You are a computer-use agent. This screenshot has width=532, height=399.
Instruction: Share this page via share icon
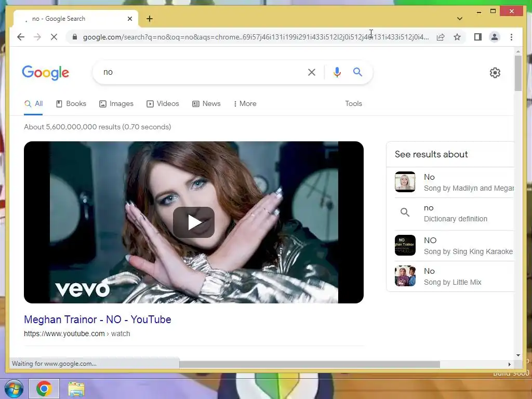click(x=441, y=37)
